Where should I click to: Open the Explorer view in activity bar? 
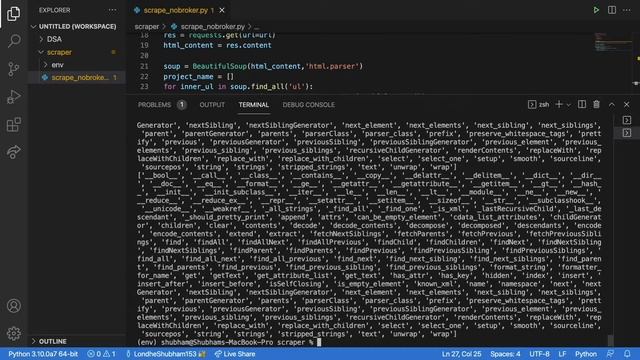coord(13,13)
